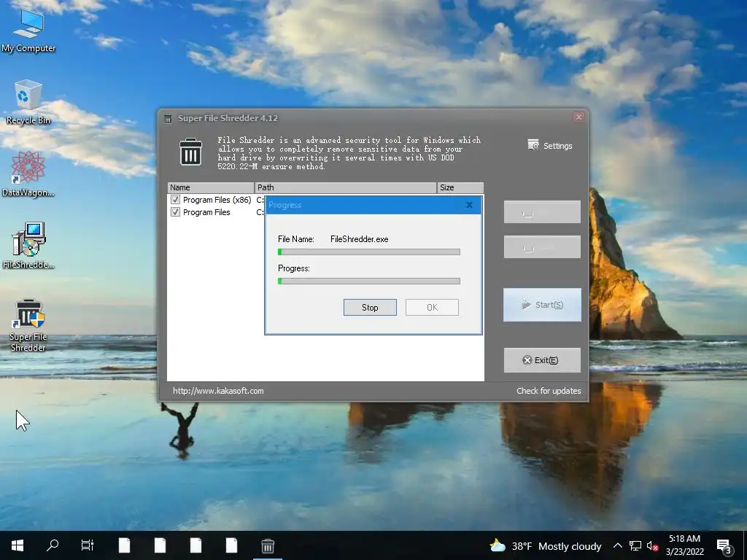Open the Recycle Bin desktop icon
Image resolution: width=747 pixels, height=560 pixels.
pos(28,102)
